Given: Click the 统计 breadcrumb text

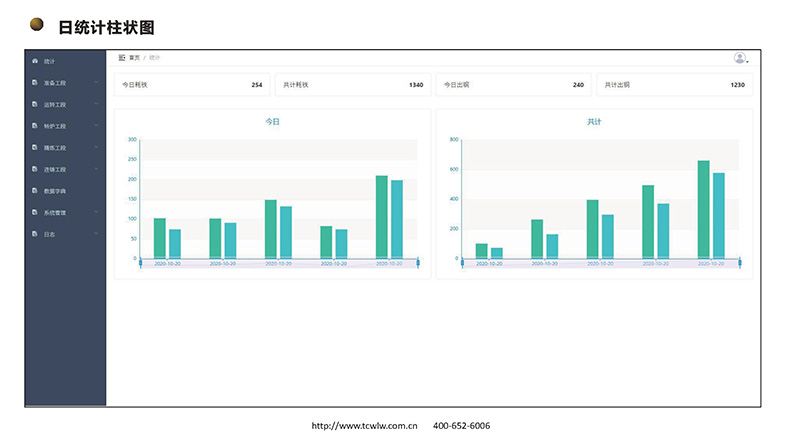Looking at the screenshot, I should (155, 58).
